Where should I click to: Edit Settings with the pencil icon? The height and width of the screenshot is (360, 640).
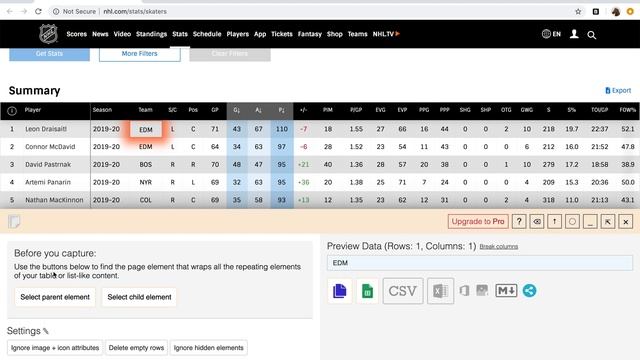46,331
